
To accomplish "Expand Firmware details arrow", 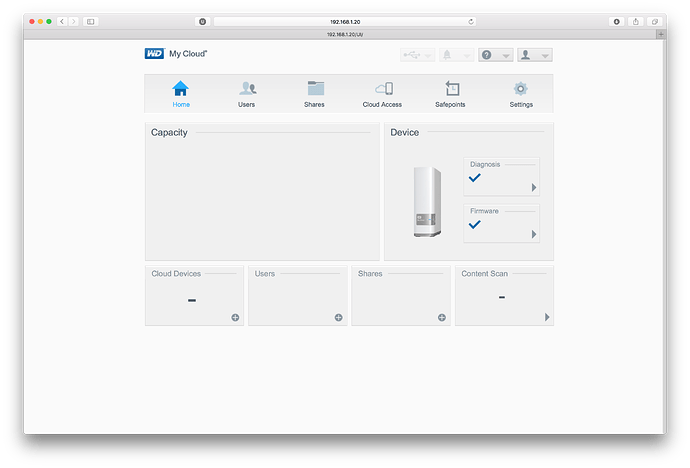I will tap(534, 234).
